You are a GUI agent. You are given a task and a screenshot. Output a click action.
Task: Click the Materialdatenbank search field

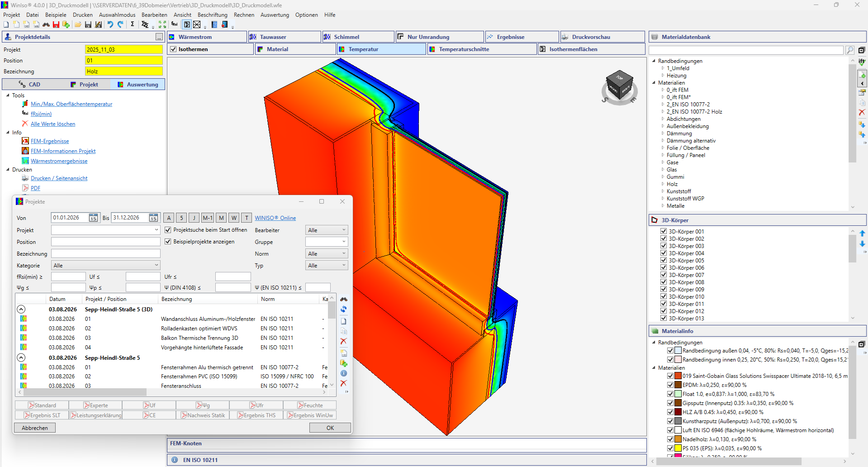[x=746, y=50]
